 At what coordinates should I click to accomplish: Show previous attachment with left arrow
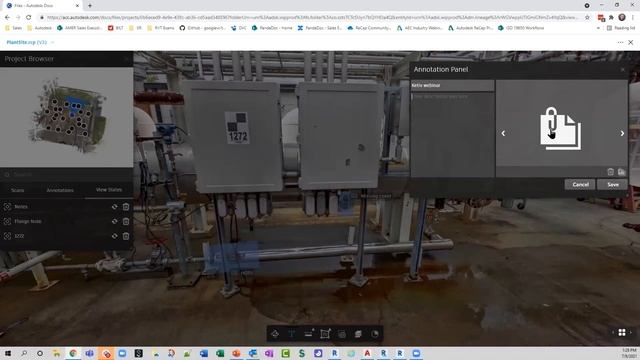(x=503, y=133)
